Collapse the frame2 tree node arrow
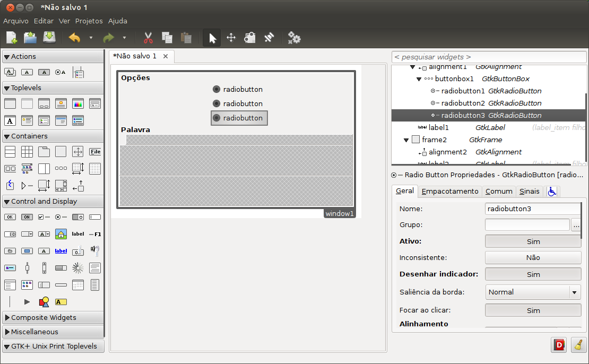589x364 pixels. [x=406, y=140]
